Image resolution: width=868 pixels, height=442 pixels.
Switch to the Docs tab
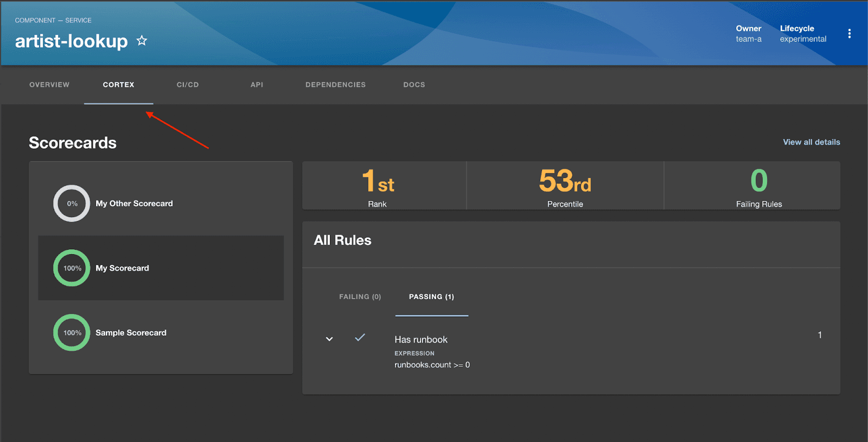414,85
